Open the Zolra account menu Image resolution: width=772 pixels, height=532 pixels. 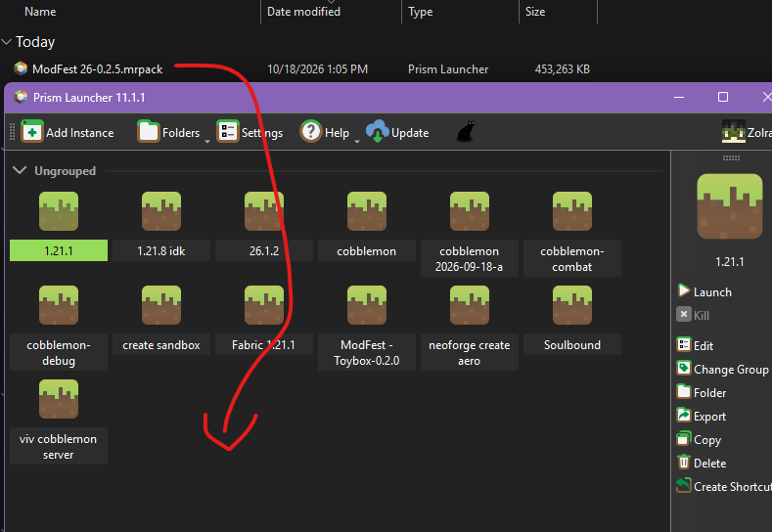(747, 132)
